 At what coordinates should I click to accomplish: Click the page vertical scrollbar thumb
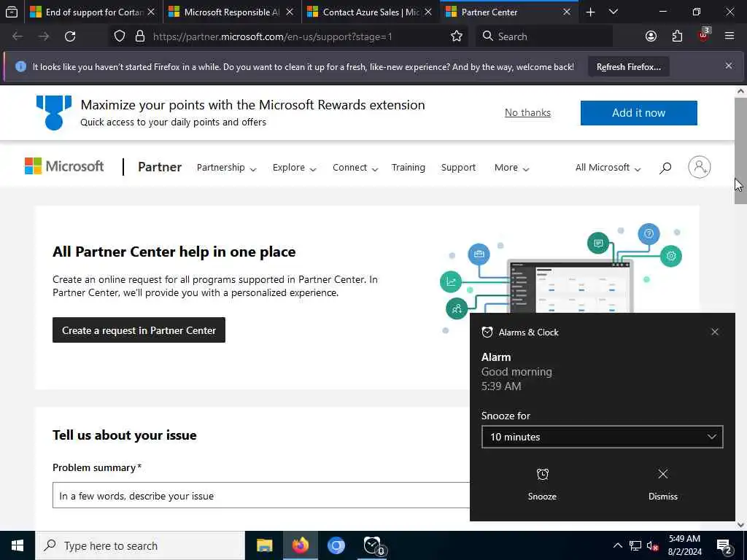pyautogui.click(x=740, y=150)
